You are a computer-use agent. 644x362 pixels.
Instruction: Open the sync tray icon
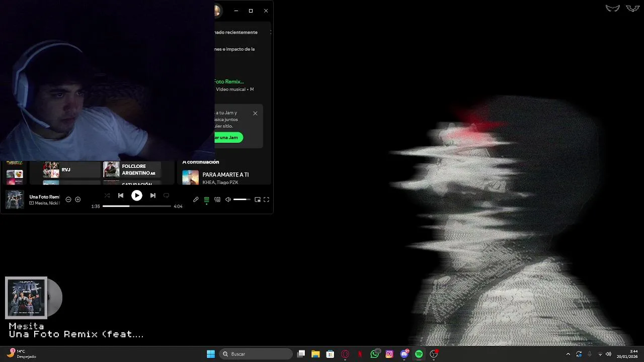click(x=579, y=354)
